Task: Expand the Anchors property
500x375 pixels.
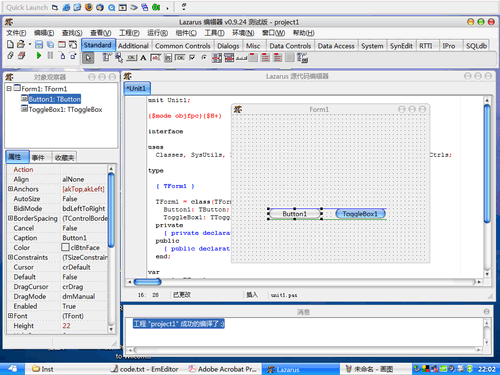Action: pos(10,189)
